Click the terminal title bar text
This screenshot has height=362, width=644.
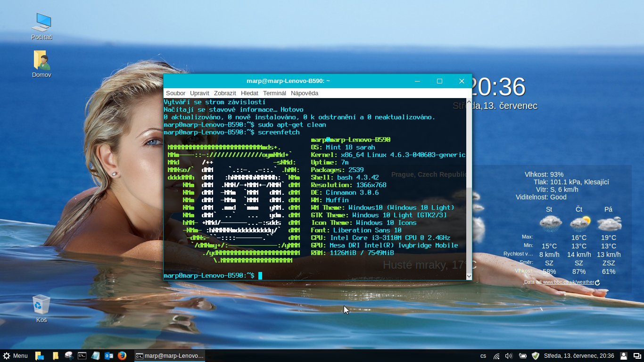288,81
